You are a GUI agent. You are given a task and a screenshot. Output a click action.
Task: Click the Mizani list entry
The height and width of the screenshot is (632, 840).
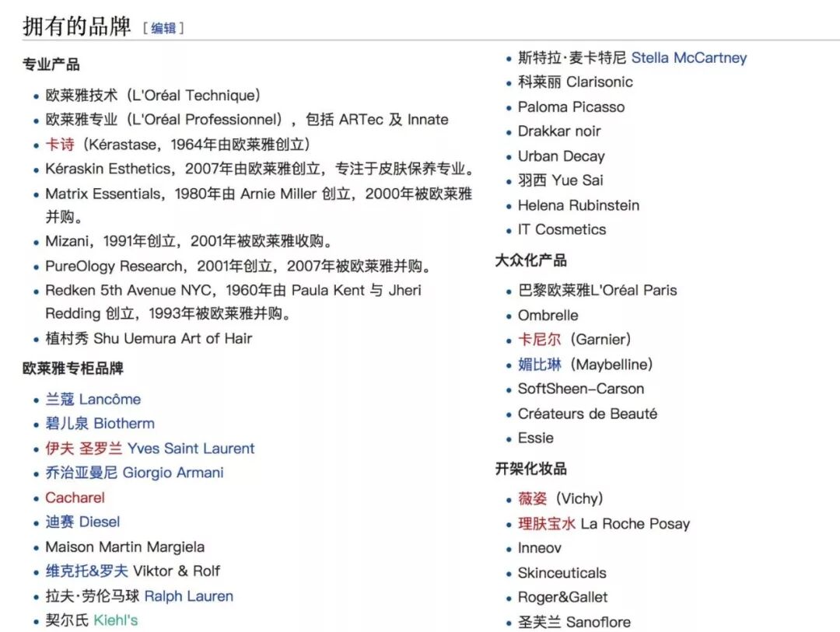click(189, 241)
